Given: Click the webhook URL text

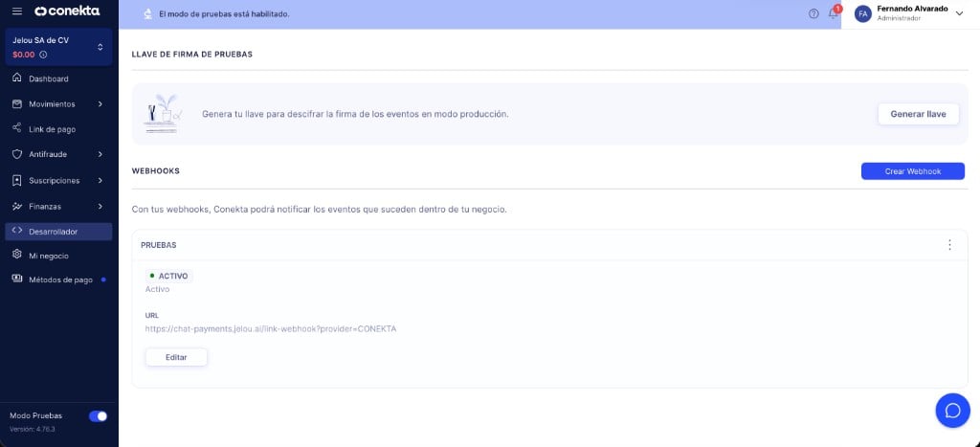Looking at the screenshot, I should pos(271,329).
